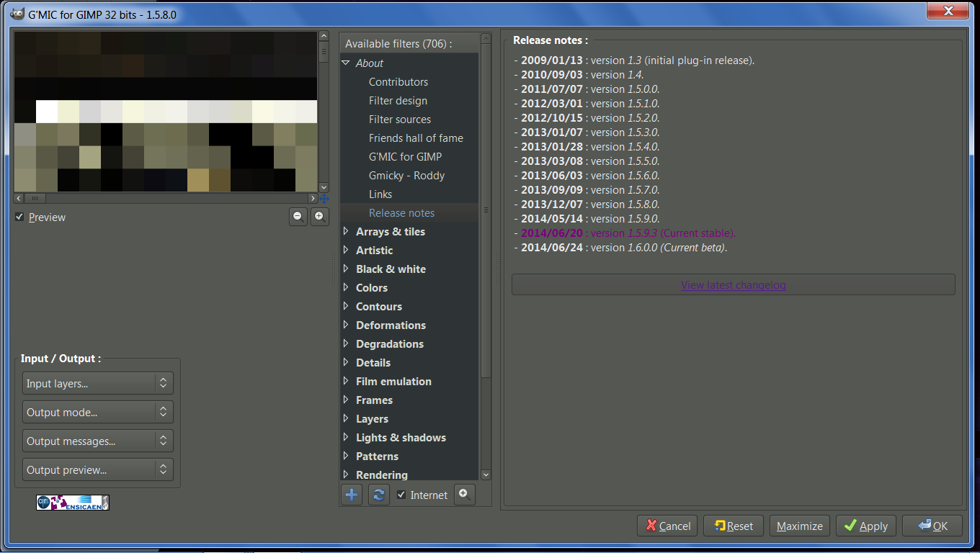
Task: Click the Cancel button
Action: point(667,526)
